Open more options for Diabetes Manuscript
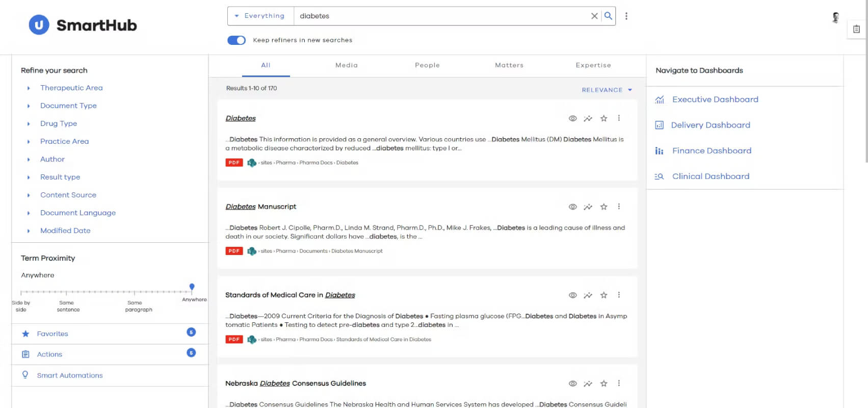This screenshot has height=408, width=868. tap(619, 207)
